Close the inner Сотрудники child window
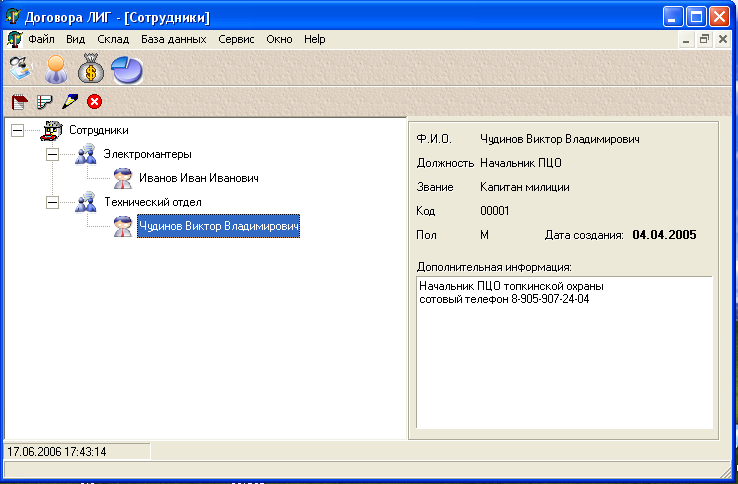 coord(723,40)
